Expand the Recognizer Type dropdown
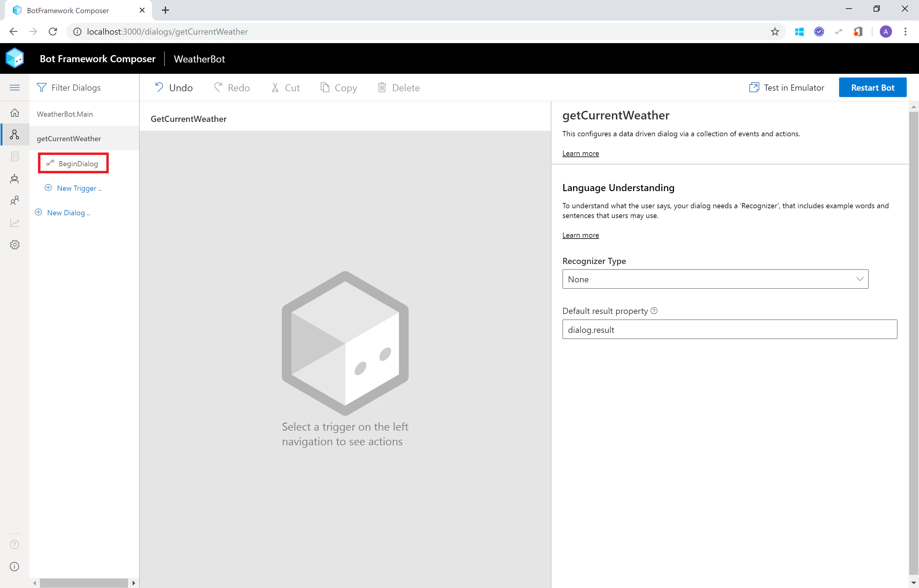The image size is (919, 588). (x=715, y=279)
